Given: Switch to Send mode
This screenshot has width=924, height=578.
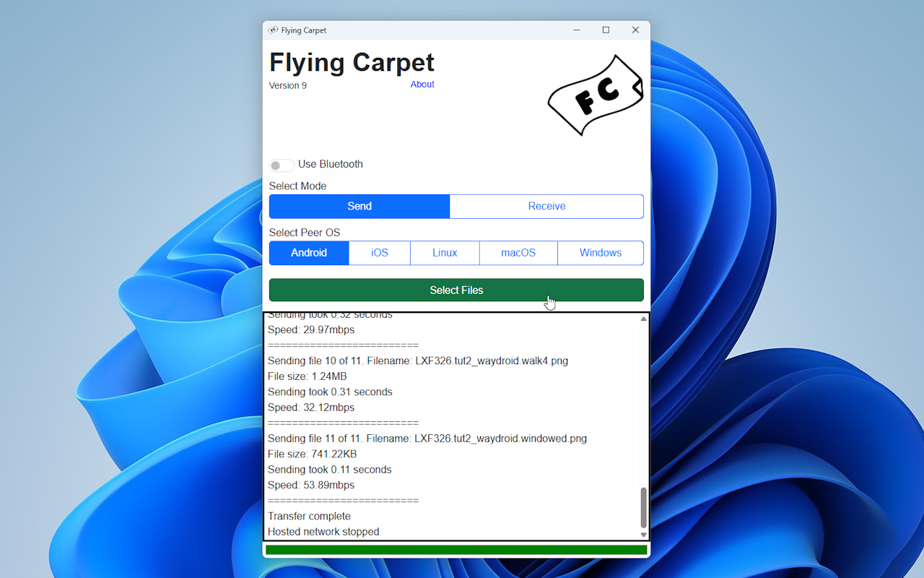Looking at the screenshot, I should click(359, 206).
